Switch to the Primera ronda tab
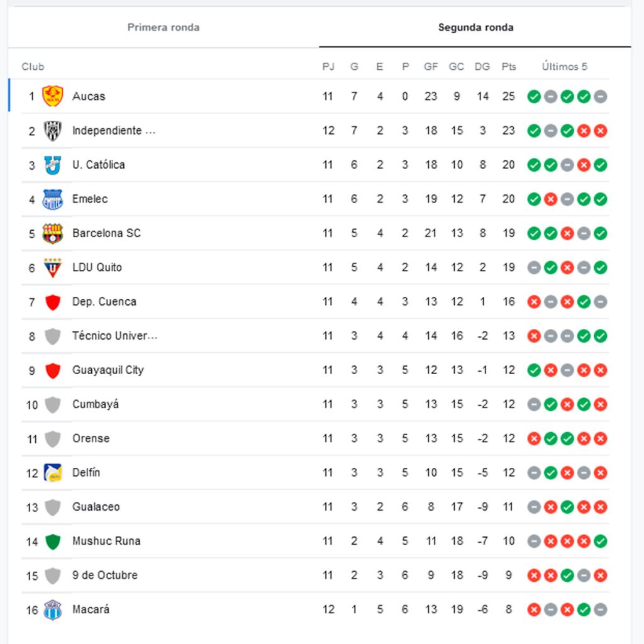 (164, 27)
